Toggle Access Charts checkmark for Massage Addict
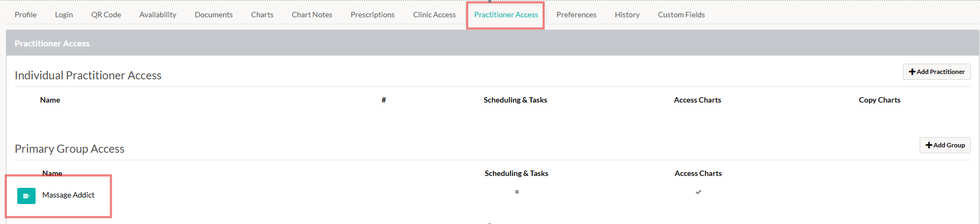 (x=698, y=192)
